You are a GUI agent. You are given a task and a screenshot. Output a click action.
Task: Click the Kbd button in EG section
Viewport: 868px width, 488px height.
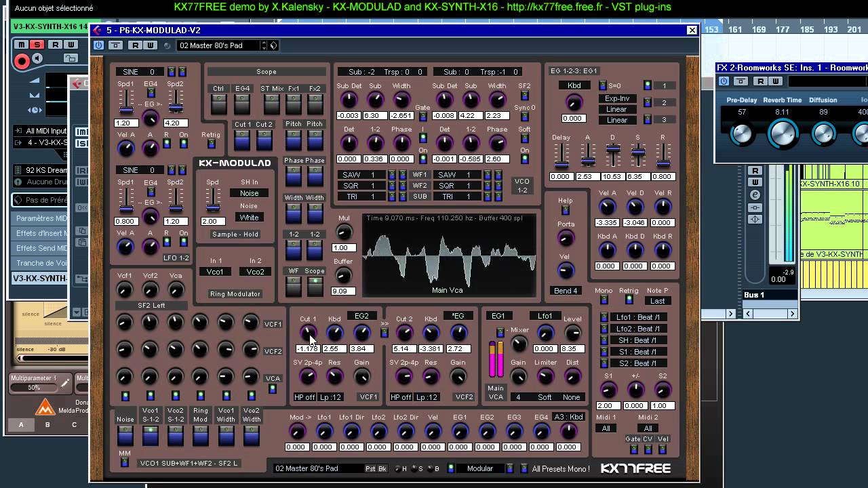574,85
